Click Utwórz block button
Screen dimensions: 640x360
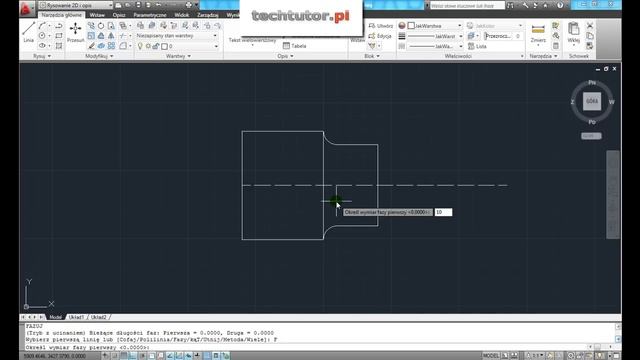point(380,26)
